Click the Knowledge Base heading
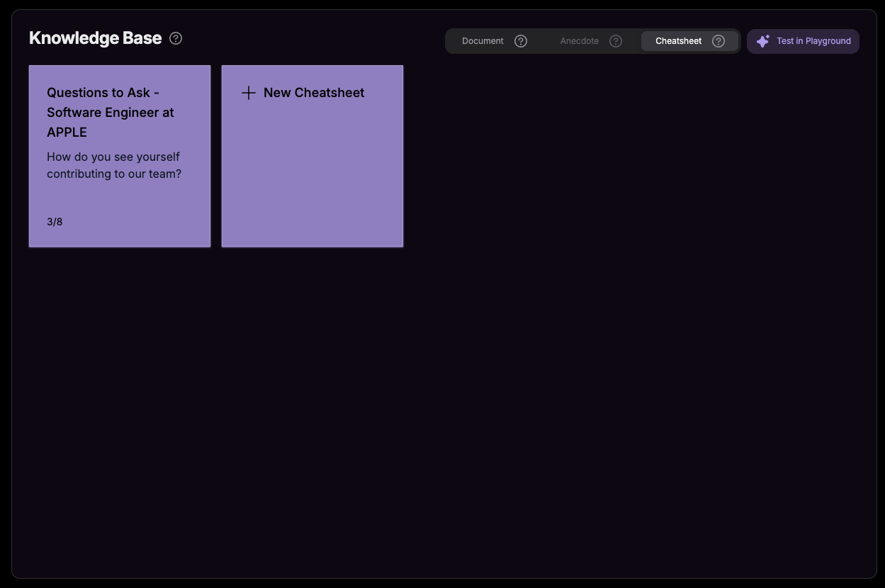 point(95,38)
